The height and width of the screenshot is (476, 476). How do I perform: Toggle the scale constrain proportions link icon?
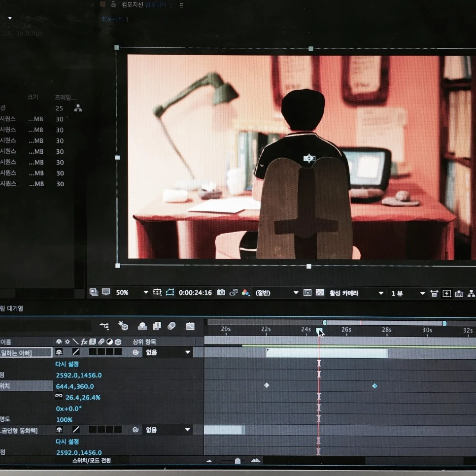coord(59,396)
